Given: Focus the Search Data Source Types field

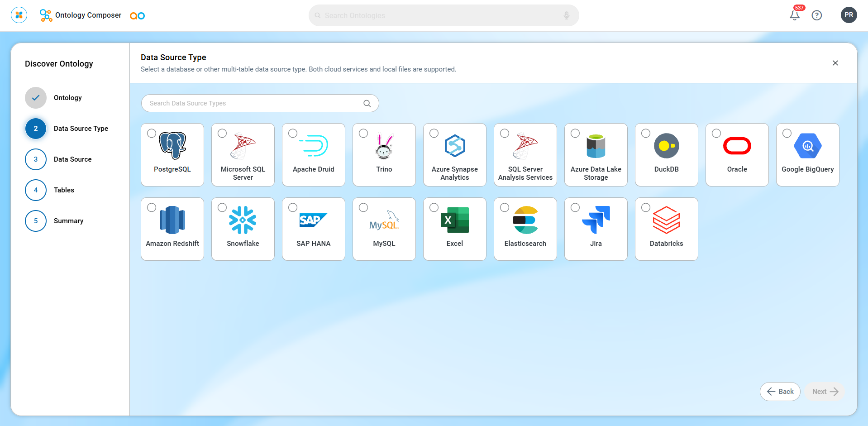Looking at the screenshot, I should (x=260, y=103).
